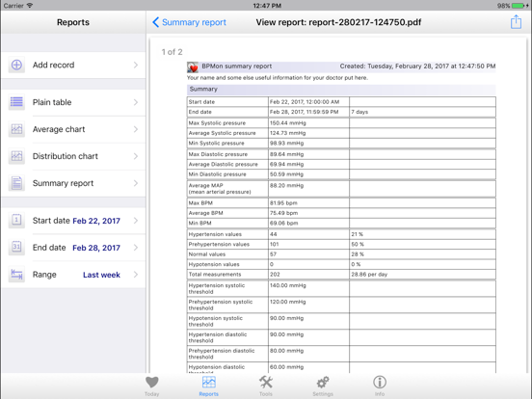Tap the Reports tab label
Image resolution: width=532 pixels, height=399 pixels.
point(209,394)
